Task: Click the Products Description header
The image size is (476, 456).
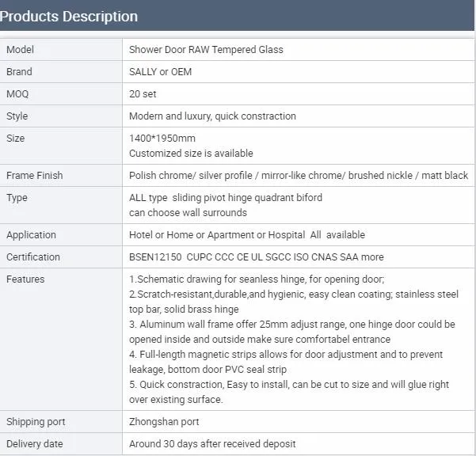Action: [x=70, y=16]
